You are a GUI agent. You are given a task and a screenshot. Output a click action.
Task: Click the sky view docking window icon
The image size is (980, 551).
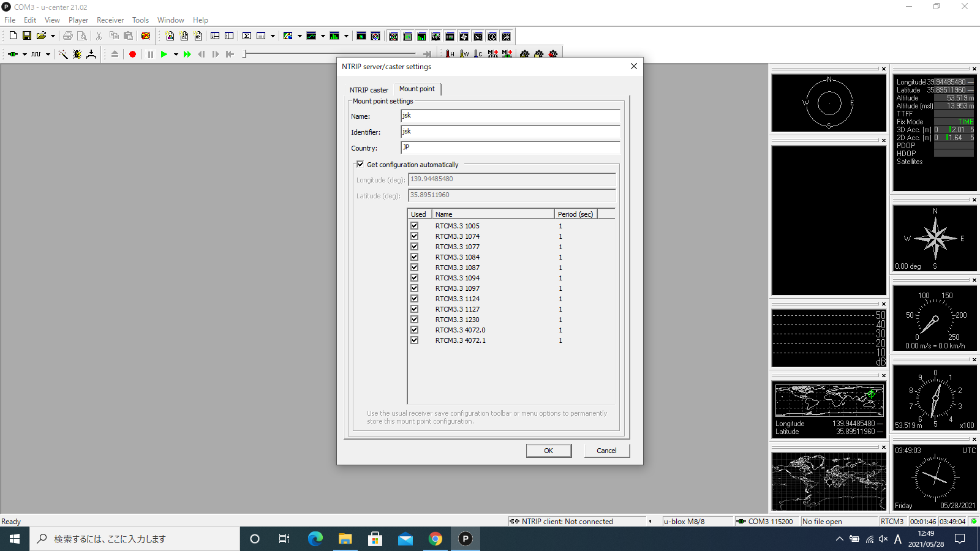click(394, 37)
